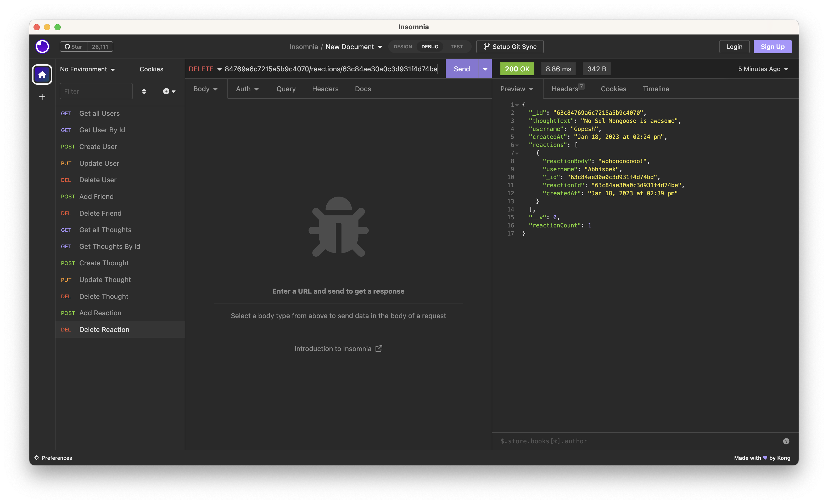Image resolution: width=828 pixels, height=504 pixels.
Task: Click the plus icon to create a project
Action: [42, 96]
